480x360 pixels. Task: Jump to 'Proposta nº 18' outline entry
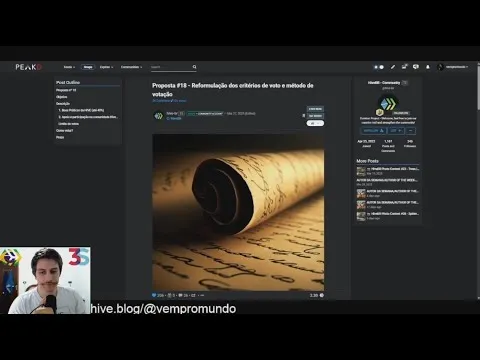coord(66,90)
